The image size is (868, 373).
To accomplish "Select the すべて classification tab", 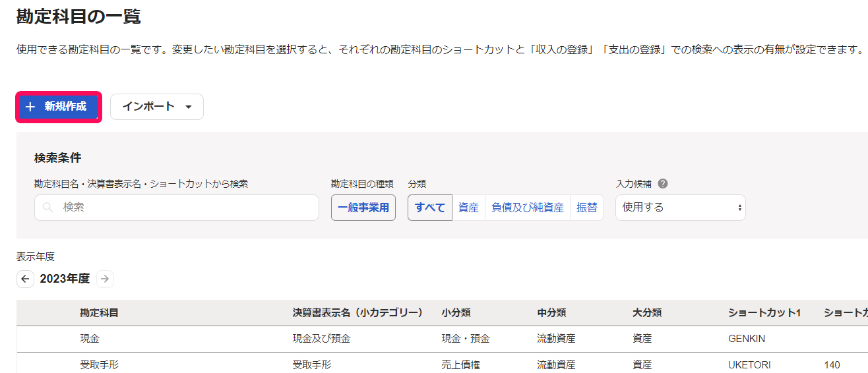I will point(430,208).
